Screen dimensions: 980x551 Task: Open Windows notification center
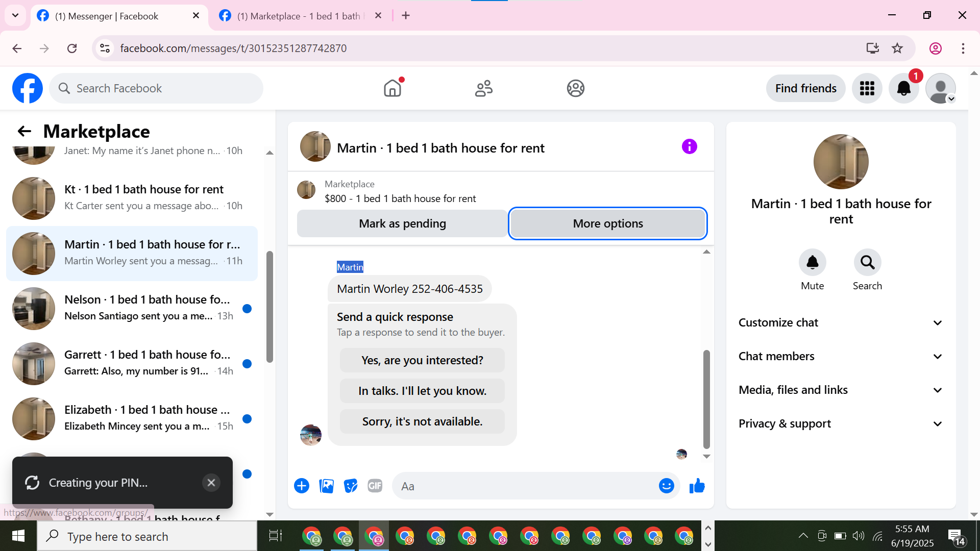pyautogui.click(x=956, y=536)
